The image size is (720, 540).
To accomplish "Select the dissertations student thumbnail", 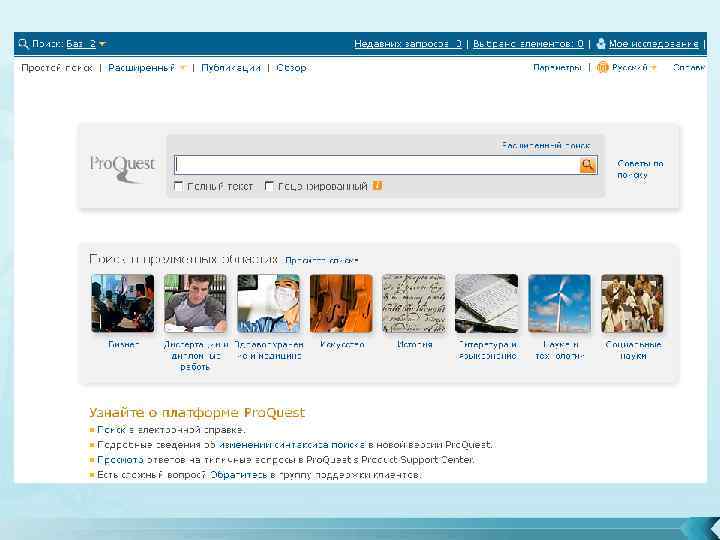I will [195, 303].
